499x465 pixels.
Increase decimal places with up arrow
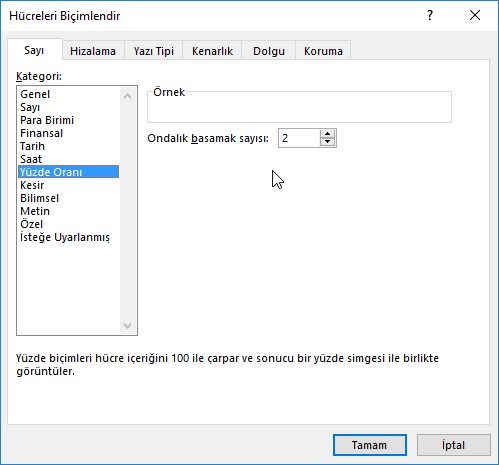click(327, 134)
